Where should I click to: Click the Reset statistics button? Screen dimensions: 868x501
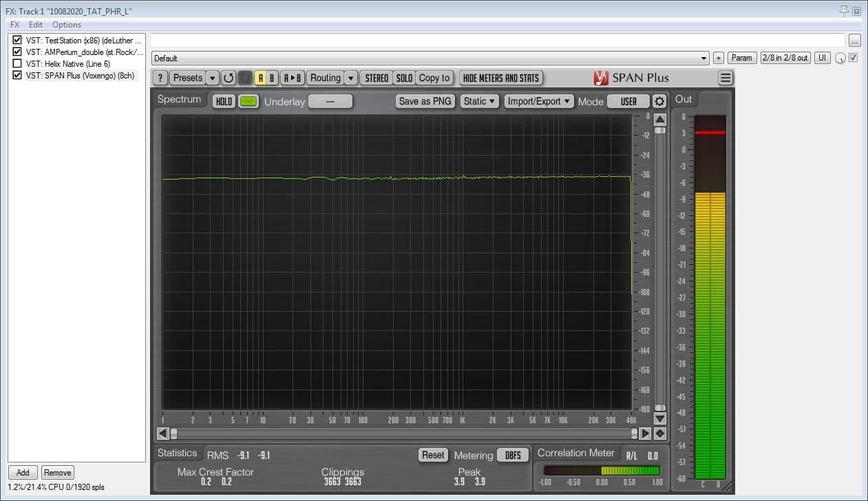[433, 455]
